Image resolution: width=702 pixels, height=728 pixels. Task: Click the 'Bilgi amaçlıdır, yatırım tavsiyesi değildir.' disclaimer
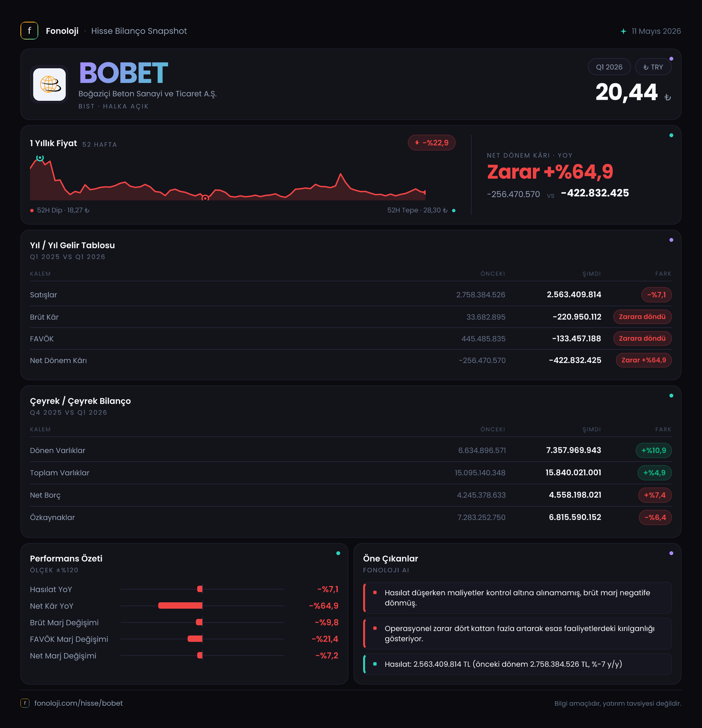pyautogui.click(x=618, y=703)
